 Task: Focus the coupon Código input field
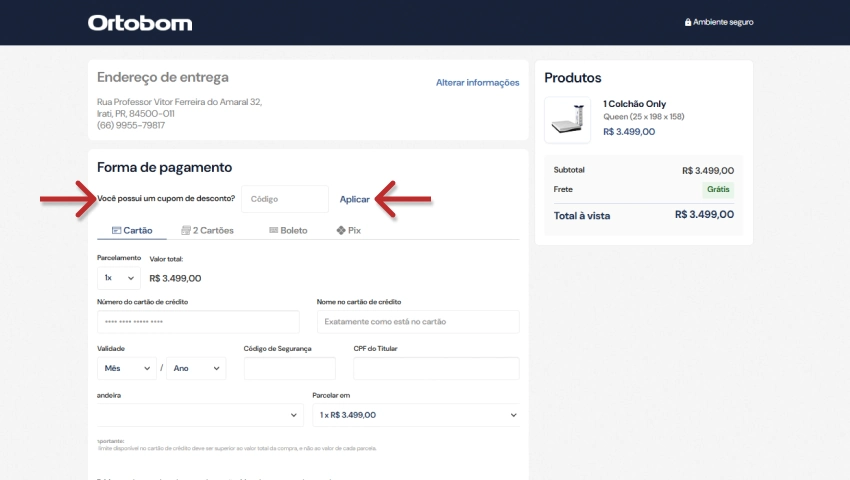click(x=285, y=199)
